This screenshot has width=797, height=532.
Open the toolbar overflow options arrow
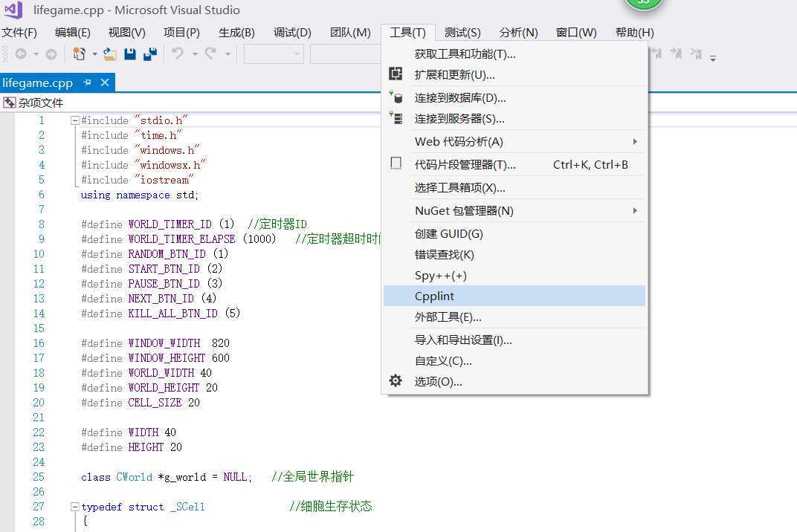point(713,59)
